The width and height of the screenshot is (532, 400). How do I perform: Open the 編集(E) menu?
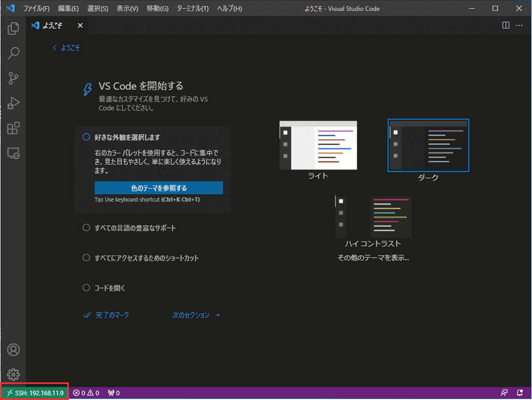[x=68, y=8]
